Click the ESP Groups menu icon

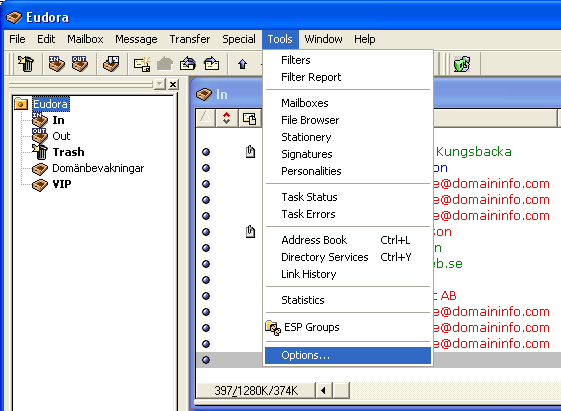[x=273, y=328]
